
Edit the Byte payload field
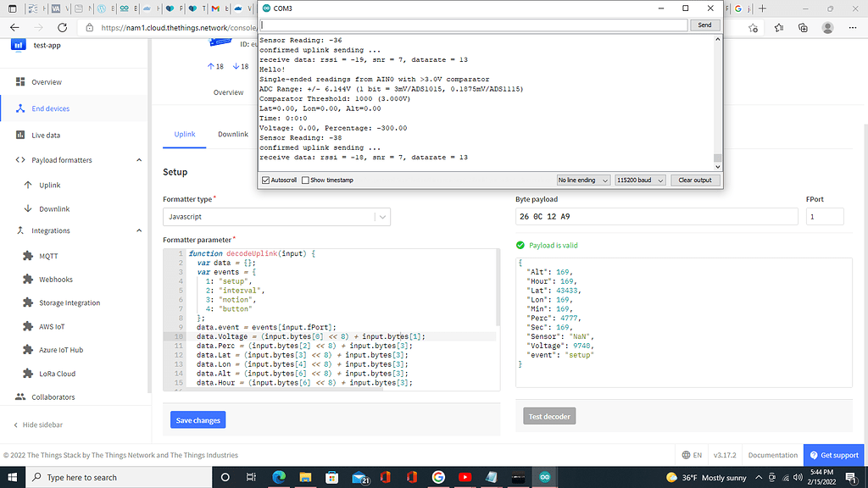(x=657, y=216)
